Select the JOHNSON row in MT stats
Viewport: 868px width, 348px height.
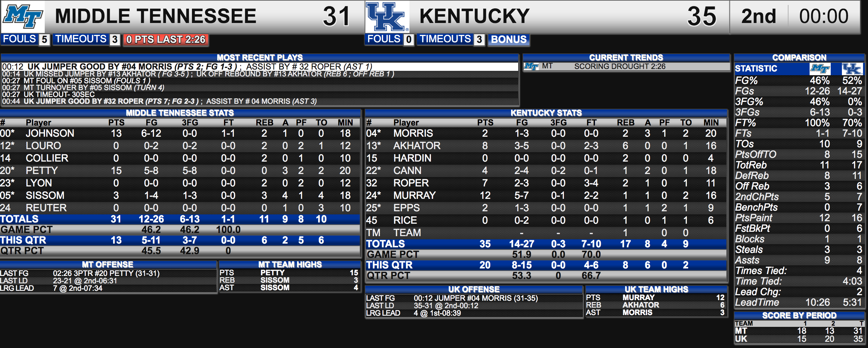[x=180, y=133]
